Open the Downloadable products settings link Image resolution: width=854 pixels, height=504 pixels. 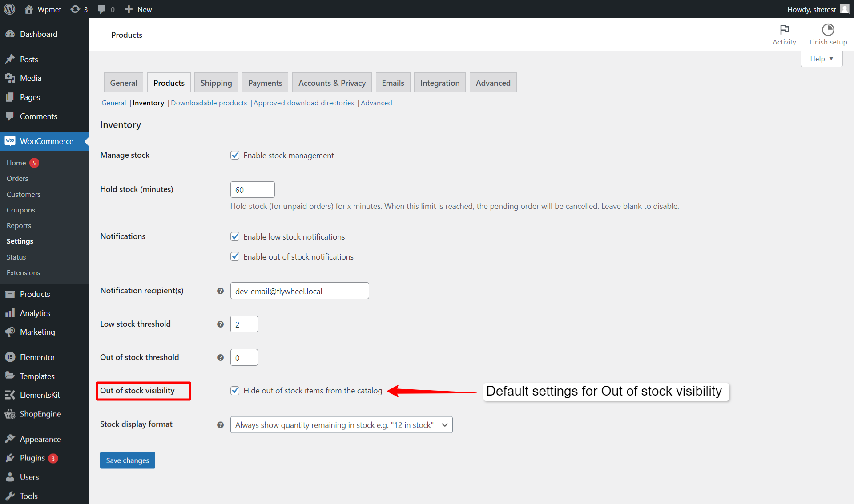[209, 103]
